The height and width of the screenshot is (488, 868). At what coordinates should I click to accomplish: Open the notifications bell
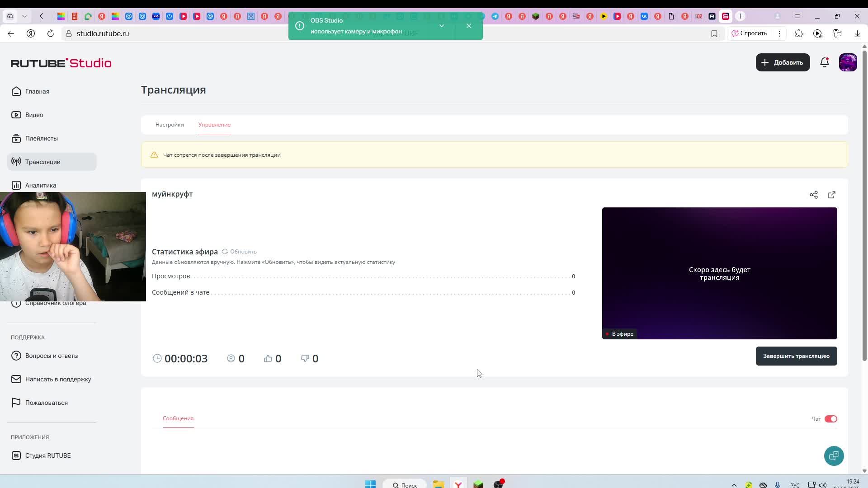pyautogui.click(x=825, y=62)
